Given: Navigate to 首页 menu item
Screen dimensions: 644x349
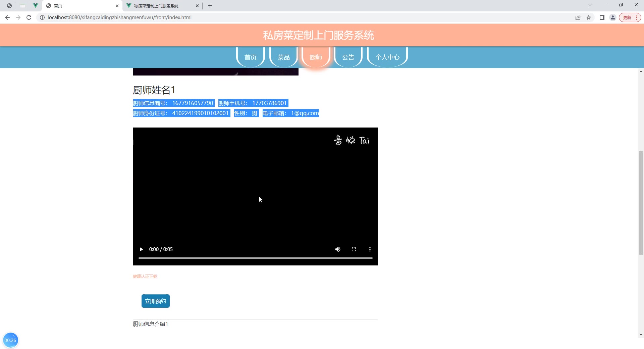Looking at the screenshot, I should 251,57.
